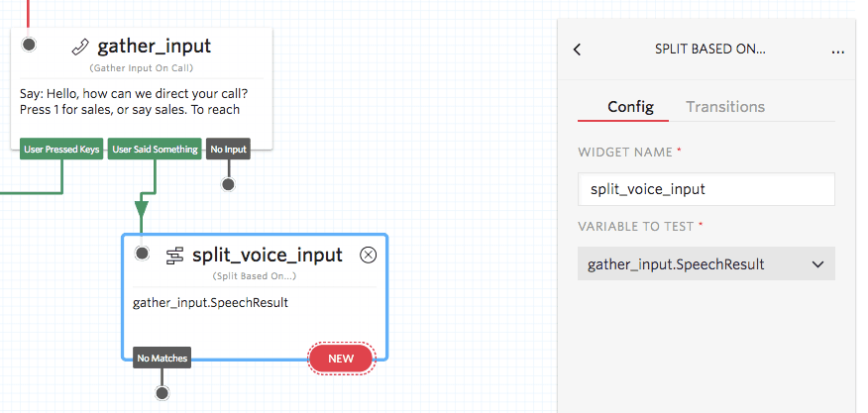Screen dimensions: 868x413
Task: Click the No Input transition label
Action: tap(228, 150)
